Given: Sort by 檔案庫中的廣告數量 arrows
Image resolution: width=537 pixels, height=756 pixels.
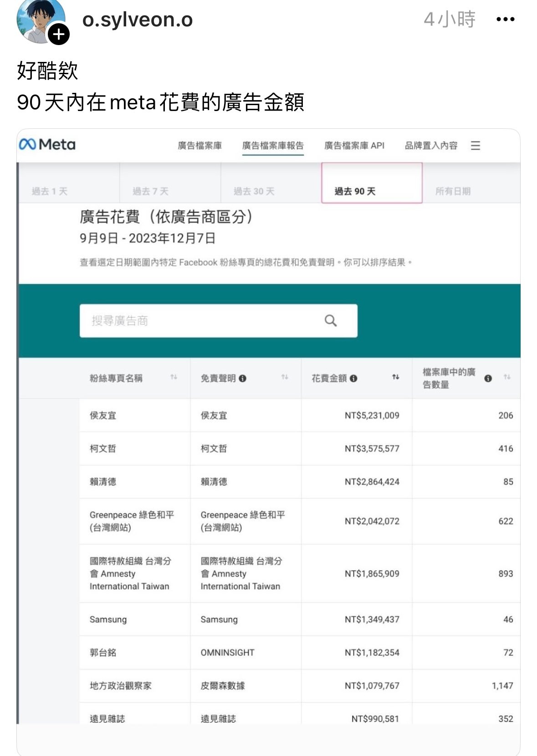Looking at the screenshot, I should point(507,377).
